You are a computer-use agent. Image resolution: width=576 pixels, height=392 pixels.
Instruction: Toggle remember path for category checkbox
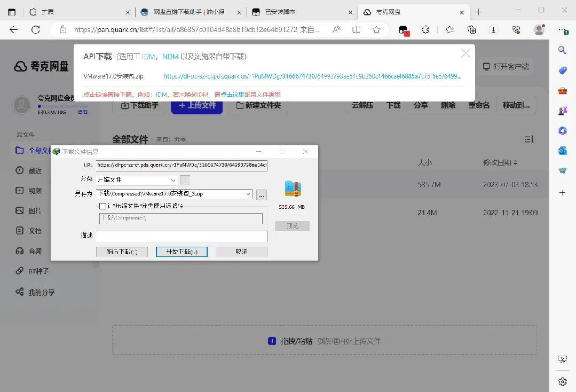[x=102, y=206]
